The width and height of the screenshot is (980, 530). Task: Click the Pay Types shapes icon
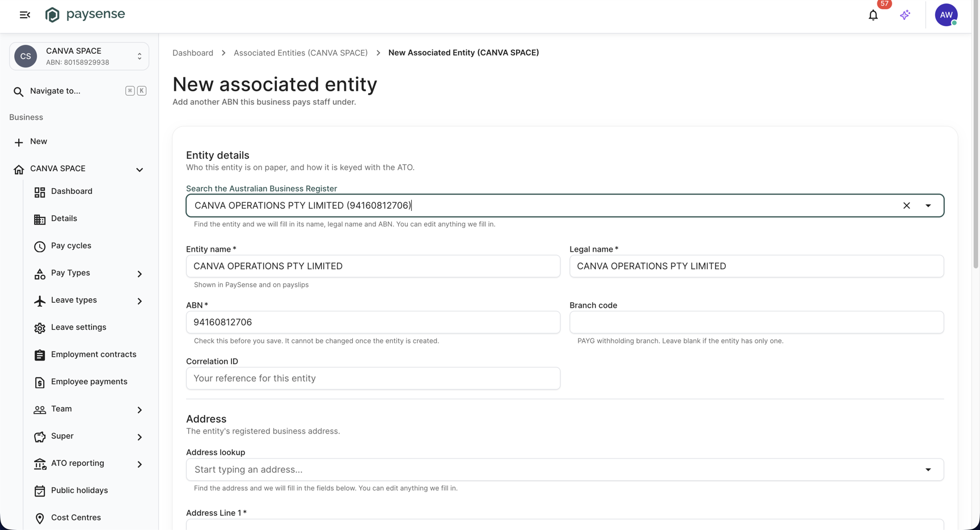click(40, 273)
